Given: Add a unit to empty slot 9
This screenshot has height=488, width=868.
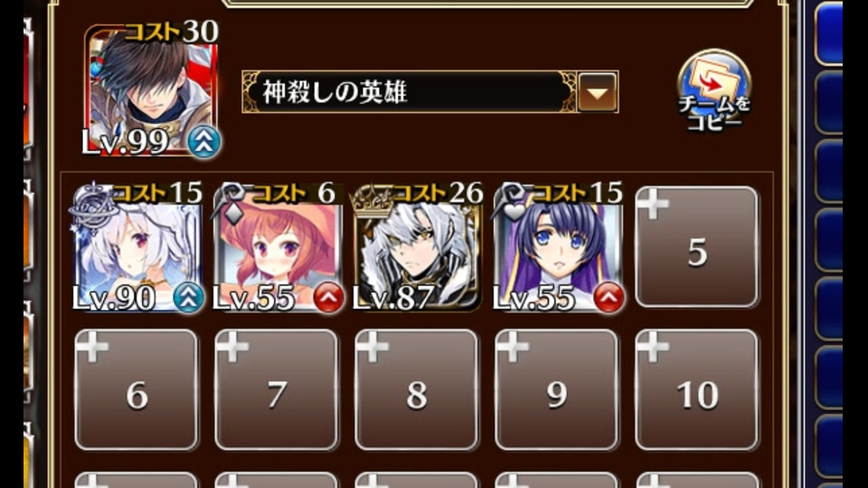Looking at the screenshot, I should [556, 389].
